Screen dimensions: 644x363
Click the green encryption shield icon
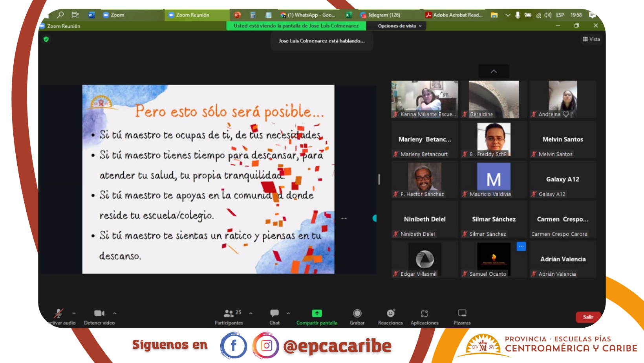tap(46, 39)
